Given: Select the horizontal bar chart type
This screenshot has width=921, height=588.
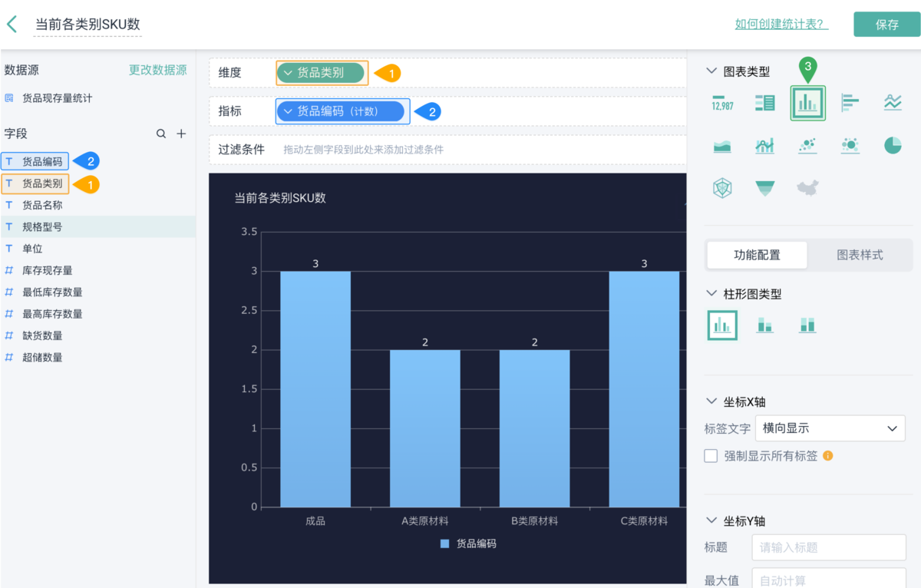Looking at the screenshot, I should pyautogui.click(x=850, y=102).
